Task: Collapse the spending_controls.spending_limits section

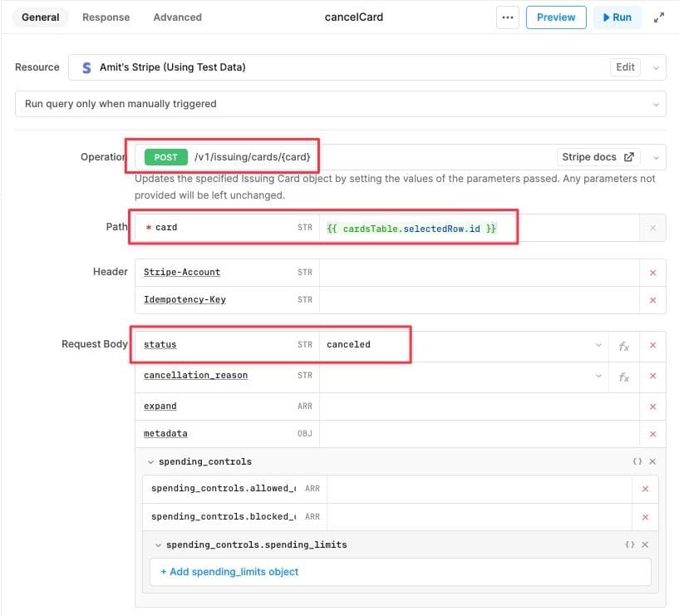Action: click(x=159, y=545)
